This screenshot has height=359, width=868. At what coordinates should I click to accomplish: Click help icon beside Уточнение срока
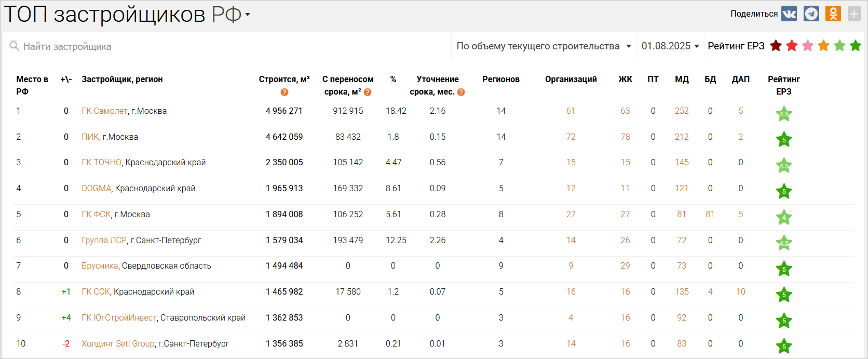pyautogui.click(x=461, y=92)
